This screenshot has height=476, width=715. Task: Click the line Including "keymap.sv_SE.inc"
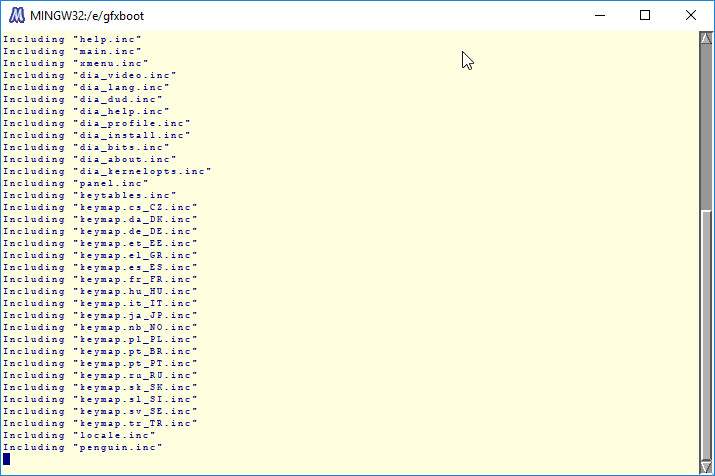[100, 411]
